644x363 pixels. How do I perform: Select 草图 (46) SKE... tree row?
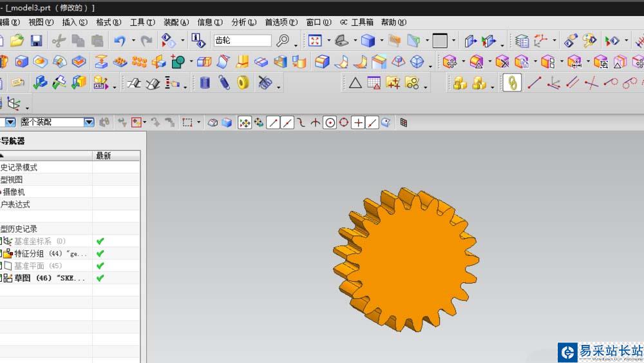tap(50, 278)
